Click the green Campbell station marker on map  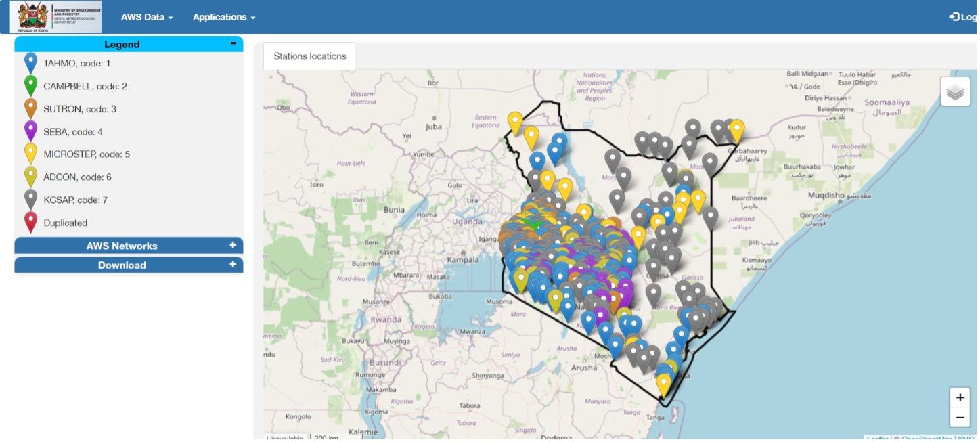point(534,224)
